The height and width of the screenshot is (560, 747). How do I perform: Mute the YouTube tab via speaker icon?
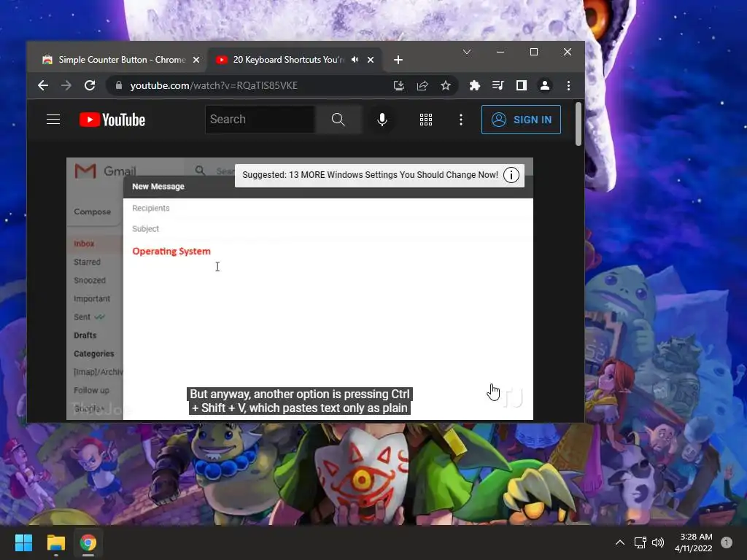[x=355, y=60]
